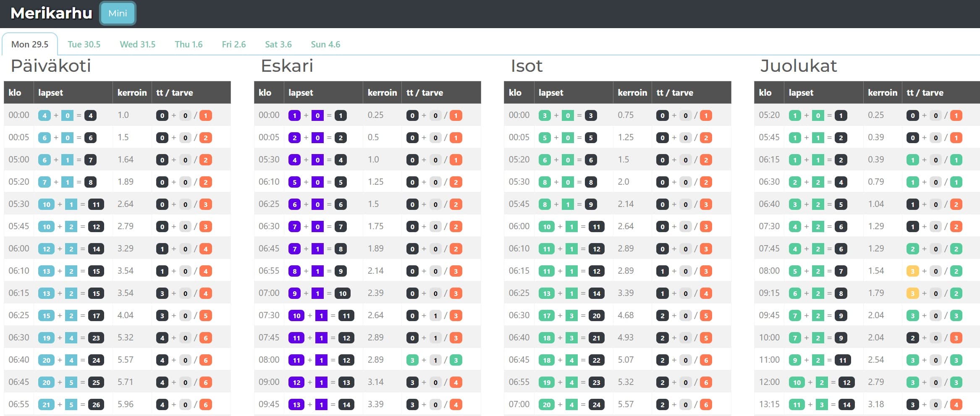Click the kerroin column header in Eskari table
The image size is (980, 416).
click(x=382, y=93)
